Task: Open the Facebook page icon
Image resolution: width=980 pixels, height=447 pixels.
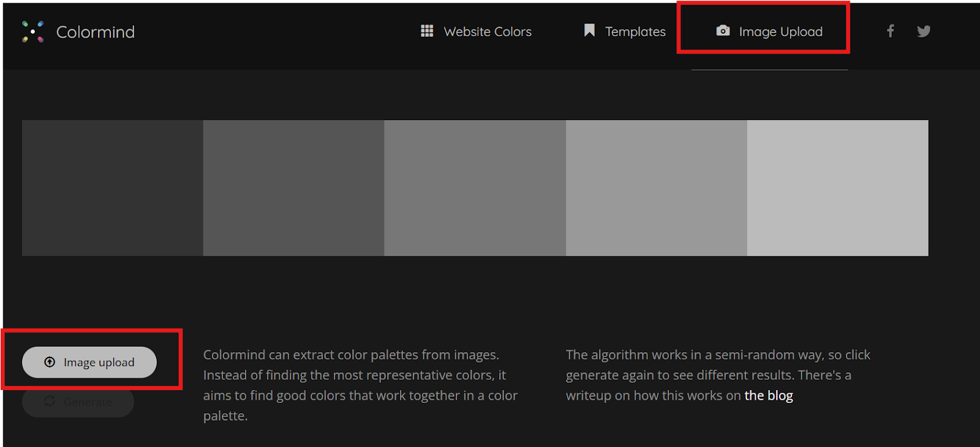Action: tap(891, 31)
